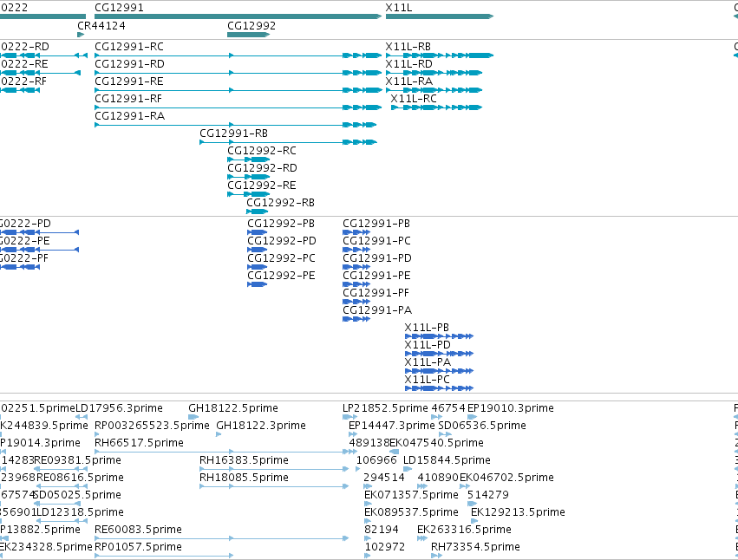Click the RP003265523.5prime EST label
This screenshot has width=738, height=560.
(x=152, y=426)
